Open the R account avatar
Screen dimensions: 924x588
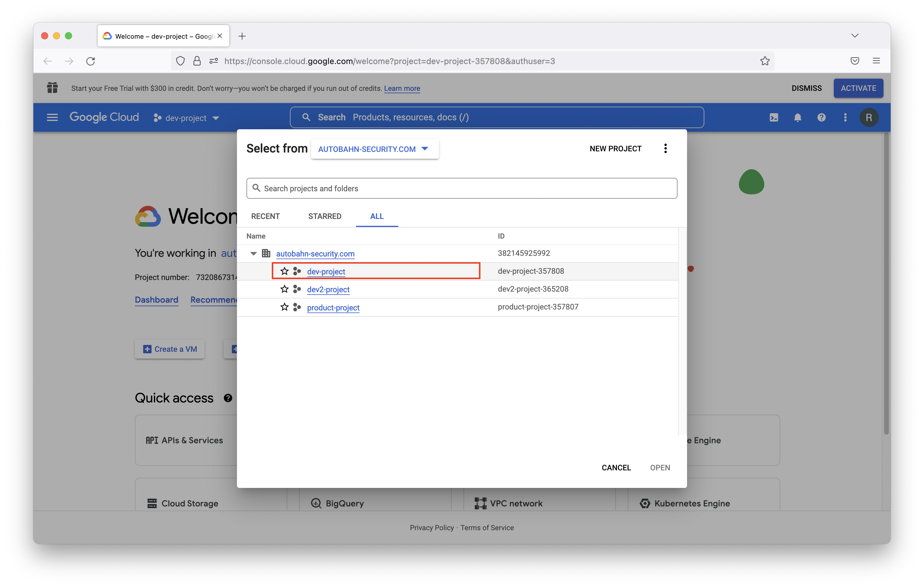[x=869, y=118]
